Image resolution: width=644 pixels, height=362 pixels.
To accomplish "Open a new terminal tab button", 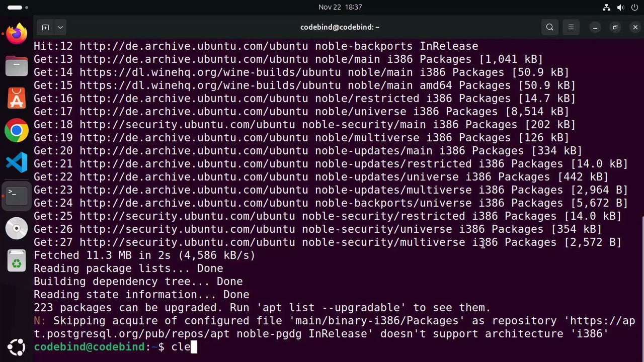I will (x=45, y=27).
